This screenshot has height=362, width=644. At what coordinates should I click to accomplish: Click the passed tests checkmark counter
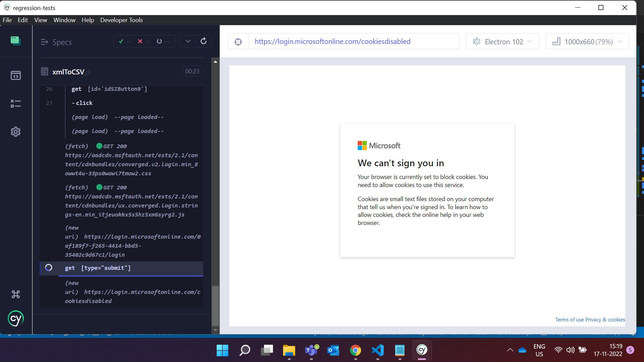pyautogui.click(x=126, y=41)
